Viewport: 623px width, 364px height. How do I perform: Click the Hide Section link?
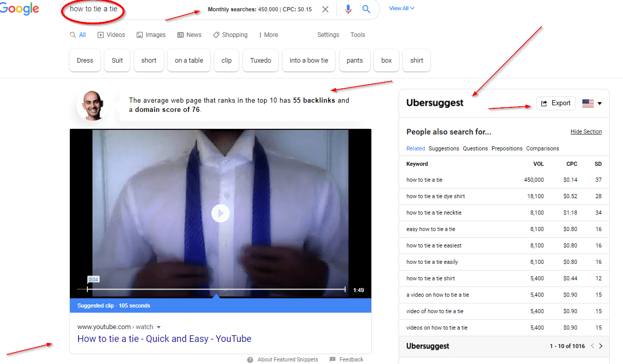[x=586, y=131]
